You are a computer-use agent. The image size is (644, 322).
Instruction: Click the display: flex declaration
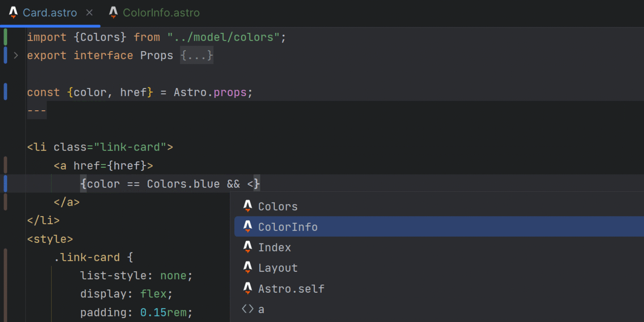tap(126, 294)
